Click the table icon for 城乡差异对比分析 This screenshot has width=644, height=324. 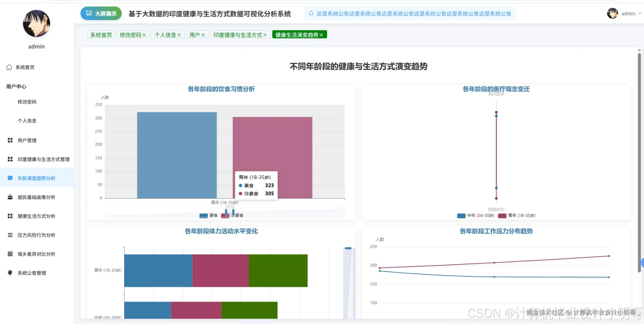point(10,254)
